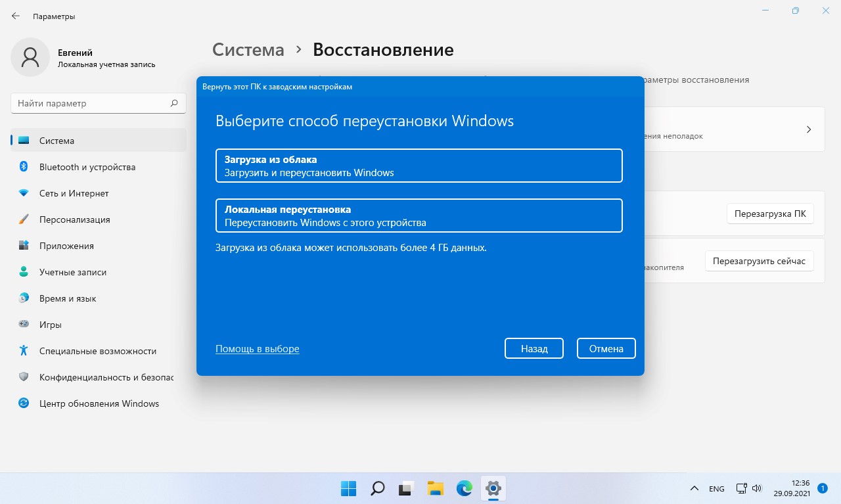841x504 pixels.
Task: Open Bluetooth и устройства settings
Action: click(99, 167)
